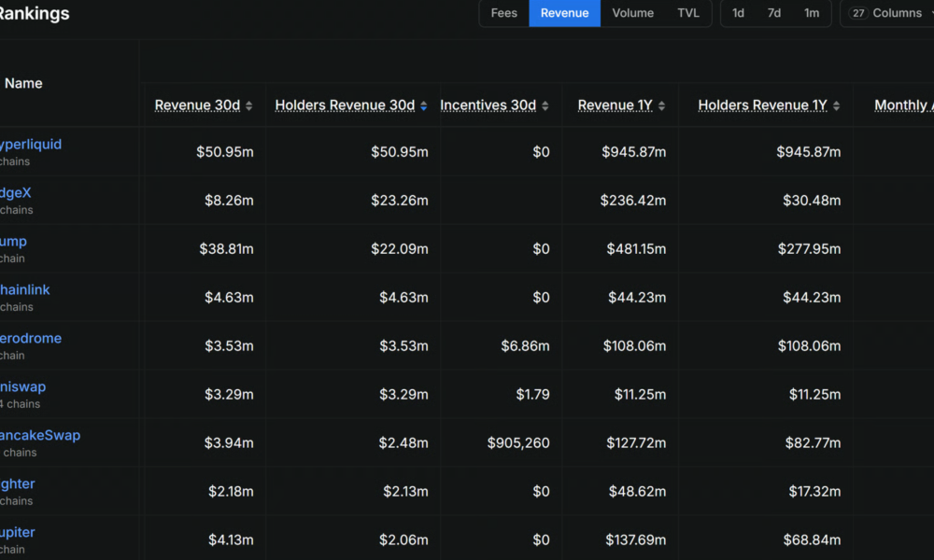Select Jupiter Revenue 30d $4.13m cell

coord(231,539)
